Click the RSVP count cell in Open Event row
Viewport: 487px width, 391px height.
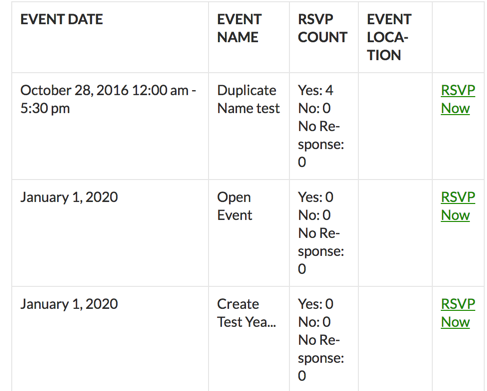[x=321, y=233]
